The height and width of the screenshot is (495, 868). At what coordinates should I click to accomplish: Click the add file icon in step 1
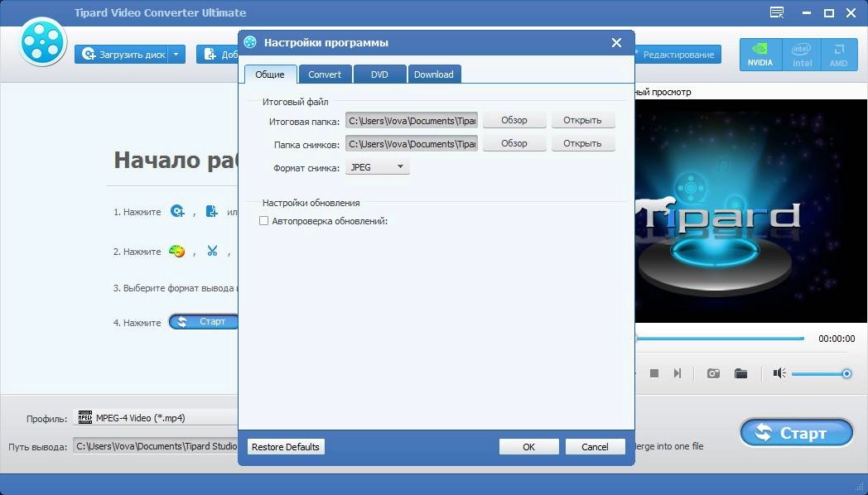[x=211, y=211]
